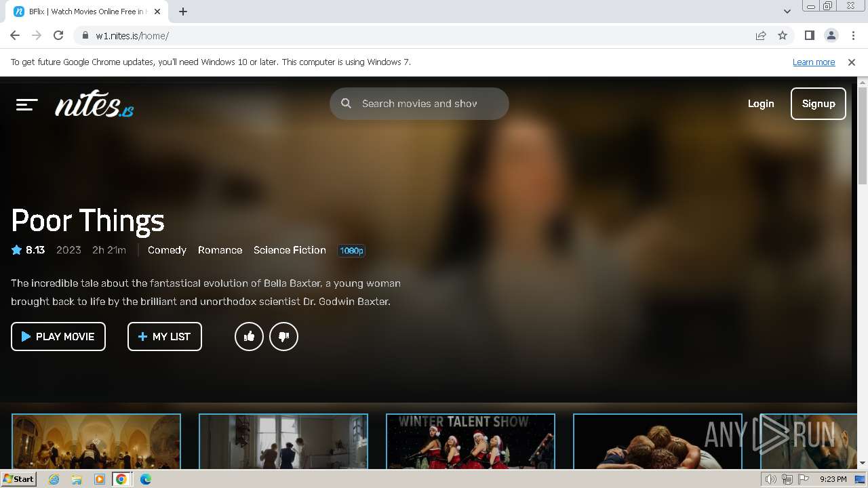Viewport: 868px width, 488px height.
Task: Open the Romance genre link
Action: [220, 250]
